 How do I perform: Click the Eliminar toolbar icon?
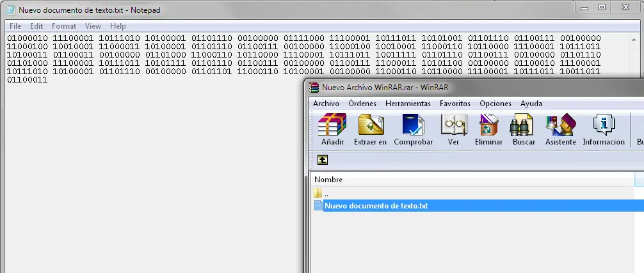tap(488, 125)
